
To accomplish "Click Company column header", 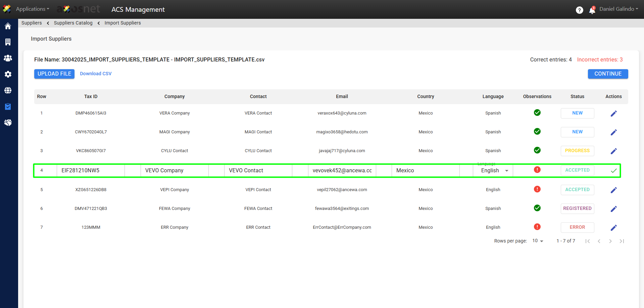I will 175,96.
